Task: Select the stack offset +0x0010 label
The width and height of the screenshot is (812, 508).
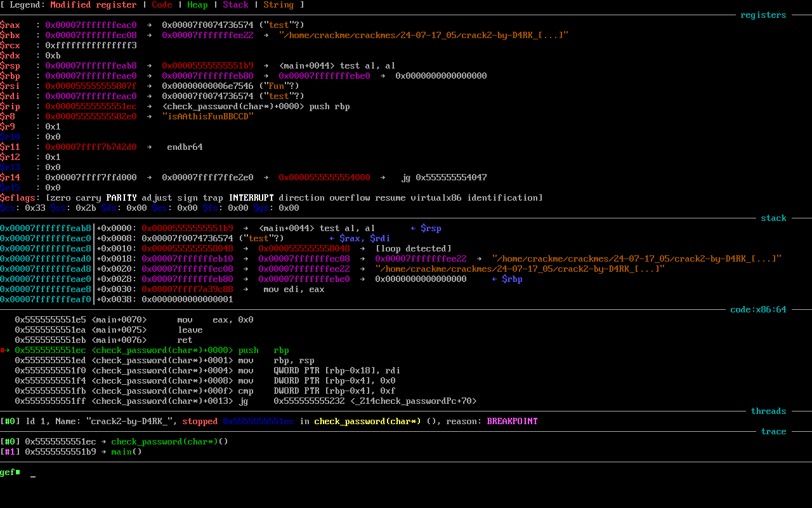Action: click(116, 249)
